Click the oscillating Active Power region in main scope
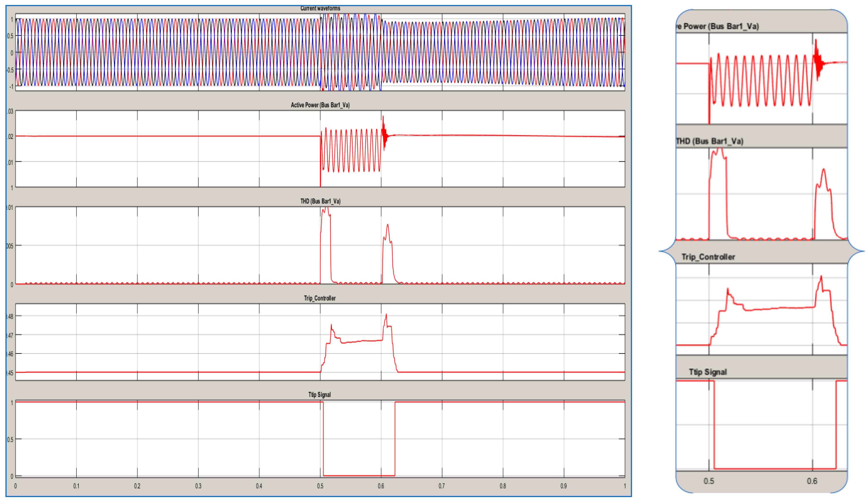The image size is (868, 503). pos(351,151)
